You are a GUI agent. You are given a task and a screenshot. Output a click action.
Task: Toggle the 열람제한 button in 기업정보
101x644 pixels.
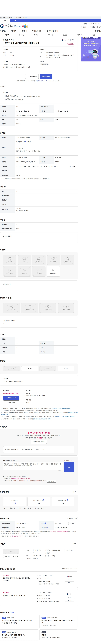(x=16, y=556)
